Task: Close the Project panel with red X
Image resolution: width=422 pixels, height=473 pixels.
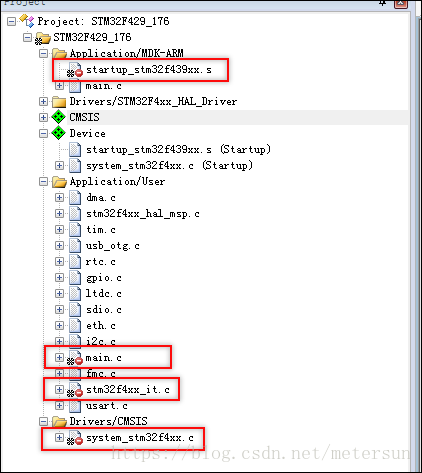Action: pyautogui.click(x=401, y=3)
